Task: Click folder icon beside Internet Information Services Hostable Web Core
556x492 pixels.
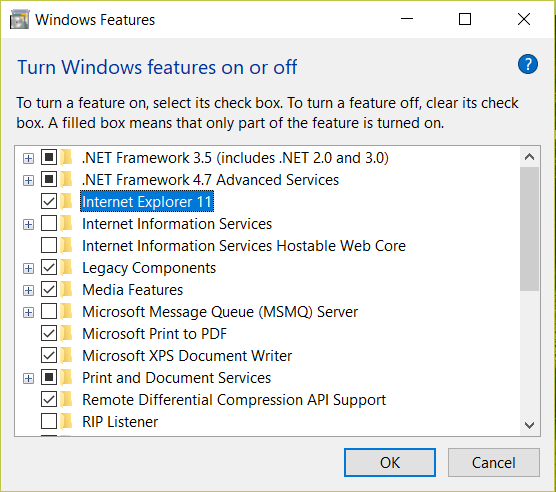Action: [x=66, y=245]
